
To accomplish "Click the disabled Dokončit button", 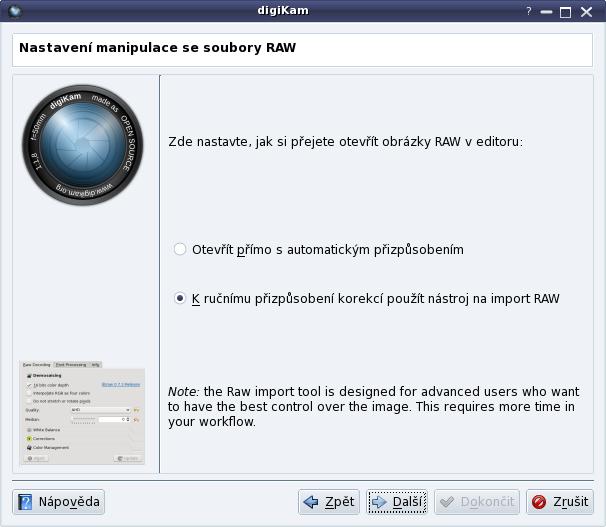I will click(x=477, y=502).
